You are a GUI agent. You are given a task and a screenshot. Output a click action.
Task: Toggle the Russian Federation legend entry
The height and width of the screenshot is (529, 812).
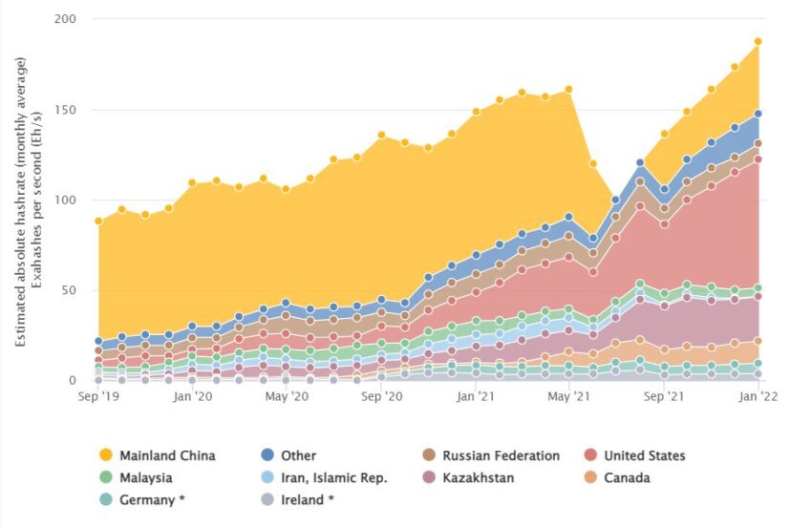tap(491, 455)
